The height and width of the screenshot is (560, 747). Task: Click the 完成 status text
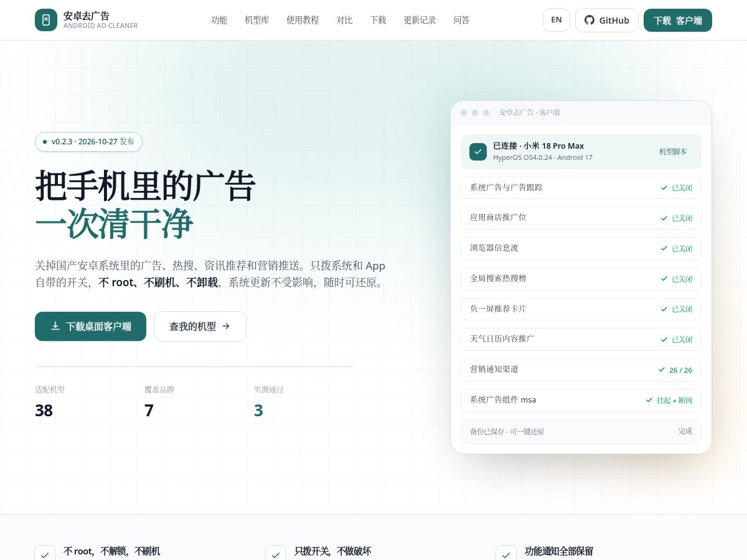tap(685, 431)
